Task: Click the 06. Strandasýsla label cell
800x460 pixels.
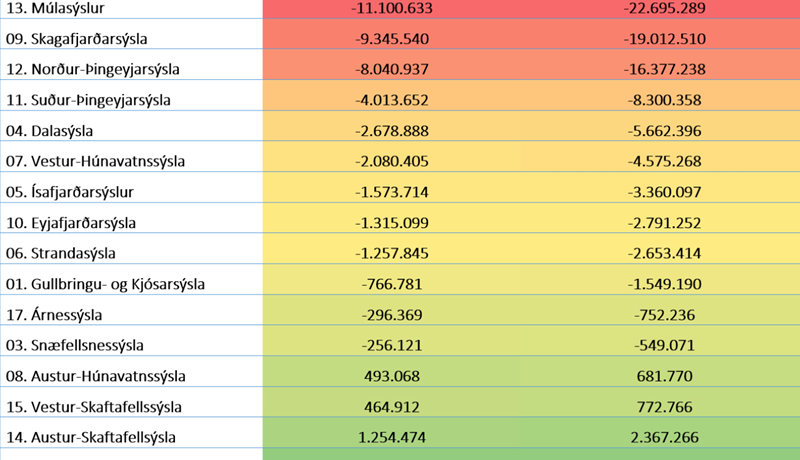Action: 61,253
